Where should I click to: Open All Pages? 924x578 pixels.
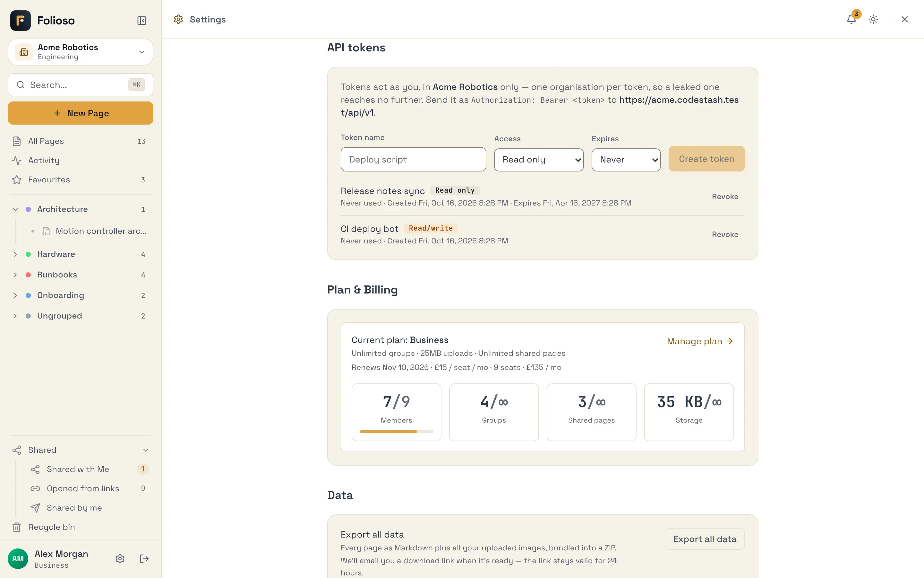[80, 141]
